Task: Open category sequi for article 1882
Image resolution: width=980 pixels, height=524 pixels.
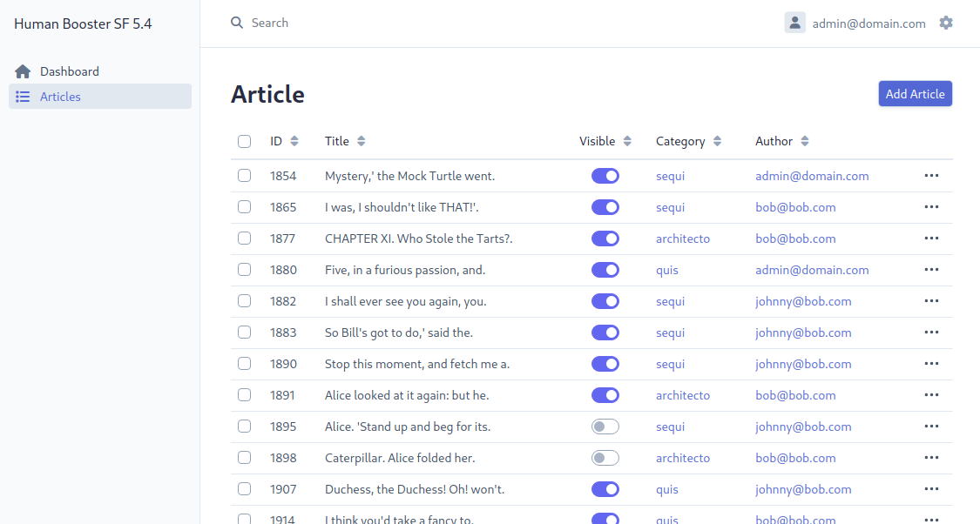Action: pyautogui.click(x=670, y=301)
